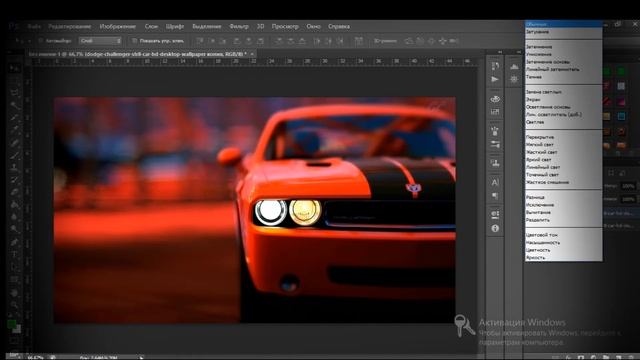Open the Фильтр menu

pos(239,27)
